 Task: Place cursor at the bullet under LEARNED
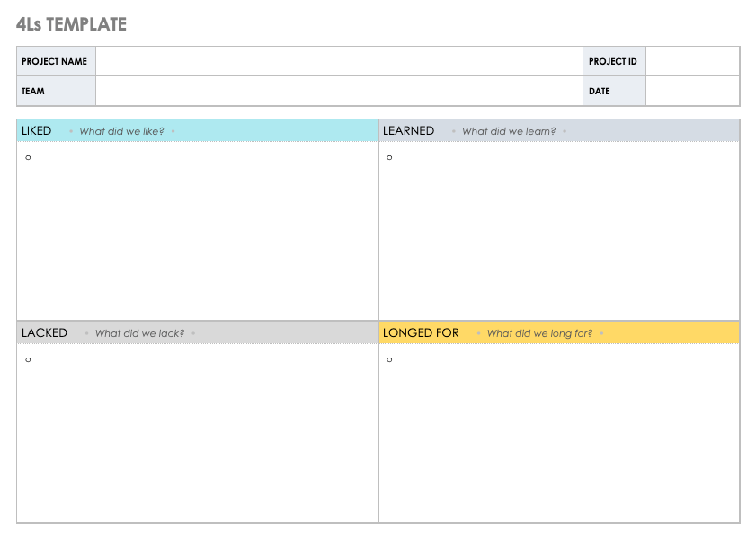pos(389,157)
